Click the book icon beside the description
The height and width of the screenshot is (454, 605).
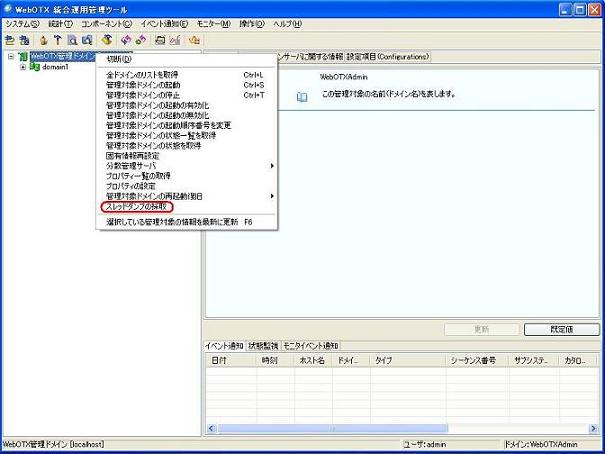click(x=302, y=97)
